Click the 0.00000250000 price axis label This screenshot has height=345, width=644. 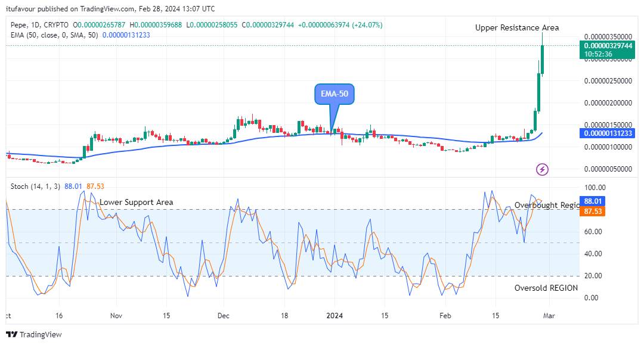(608, 81)
